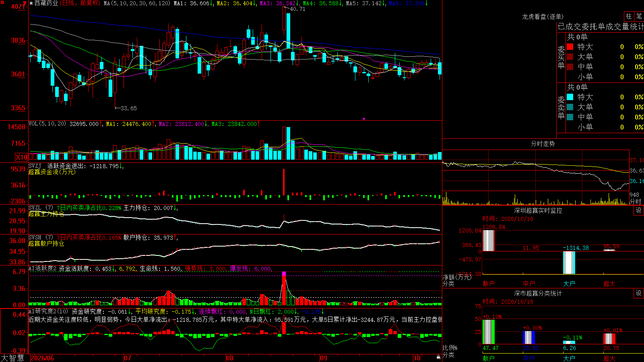This screenshot has width=644, height=362.
Task: Open the VOL(5,10,20) indicator parameters
Action: (x=47, y=124)
